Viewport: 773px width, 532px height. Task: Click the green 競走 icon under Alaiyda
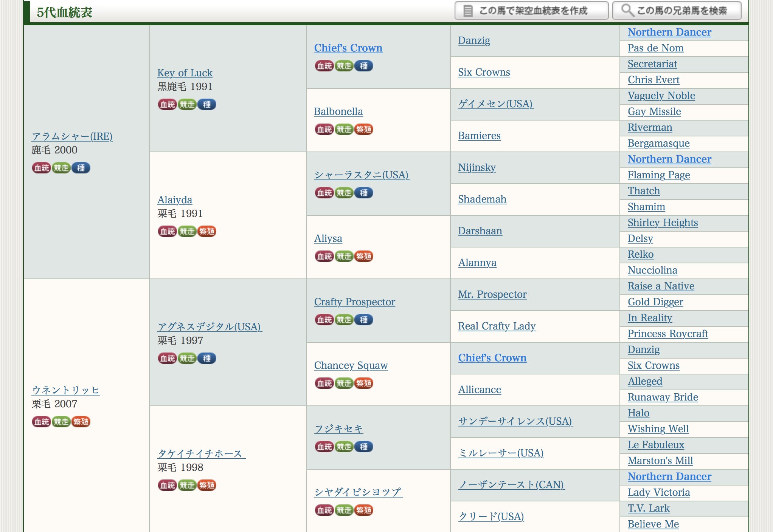click(x=187, y=231)
